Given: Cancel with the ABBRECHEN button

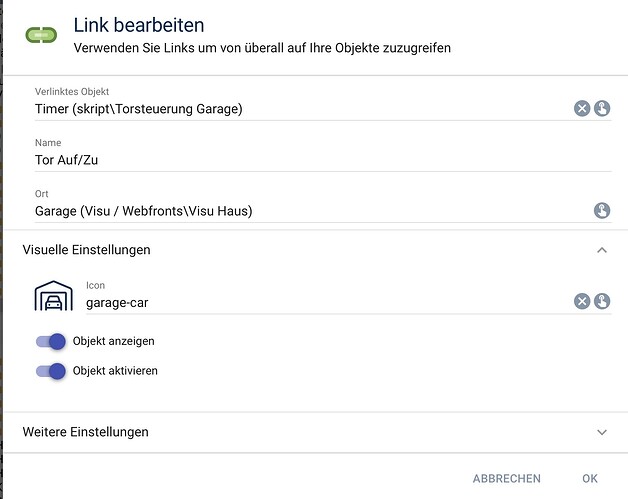Looking at the screenshot, I should [x=507, y=479].
